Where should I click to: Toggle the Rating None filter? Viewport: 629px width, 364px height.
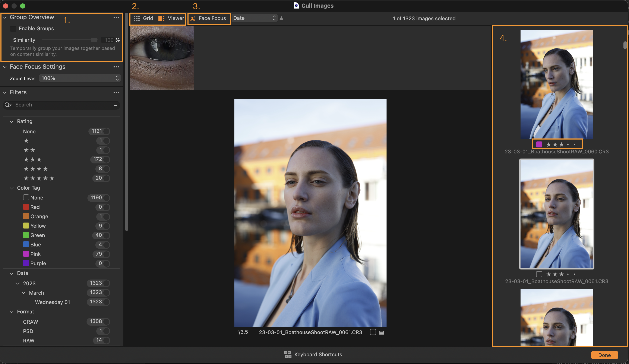tap(107, 131)
